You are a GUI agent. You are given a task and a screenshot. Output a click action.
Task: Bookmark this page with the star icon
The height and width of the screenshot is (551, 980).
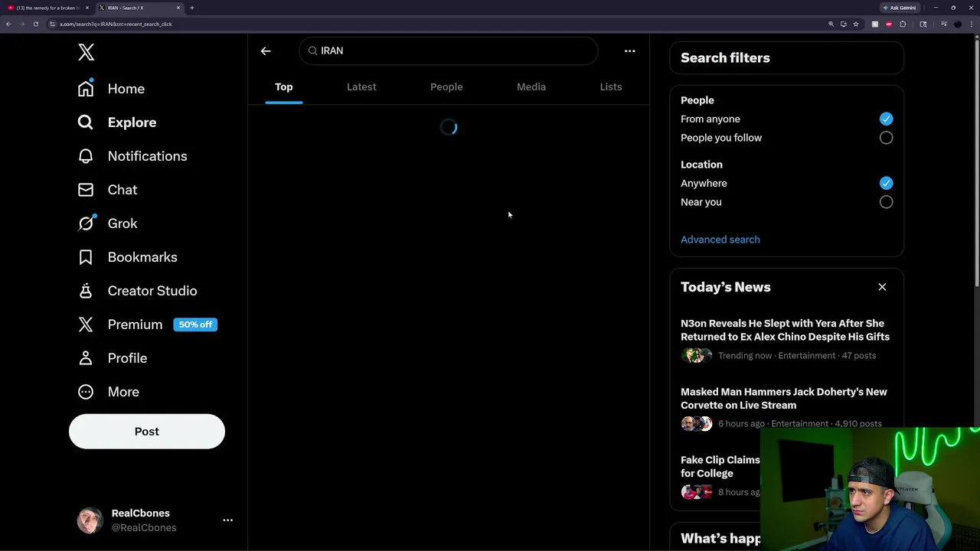(855, 24)
